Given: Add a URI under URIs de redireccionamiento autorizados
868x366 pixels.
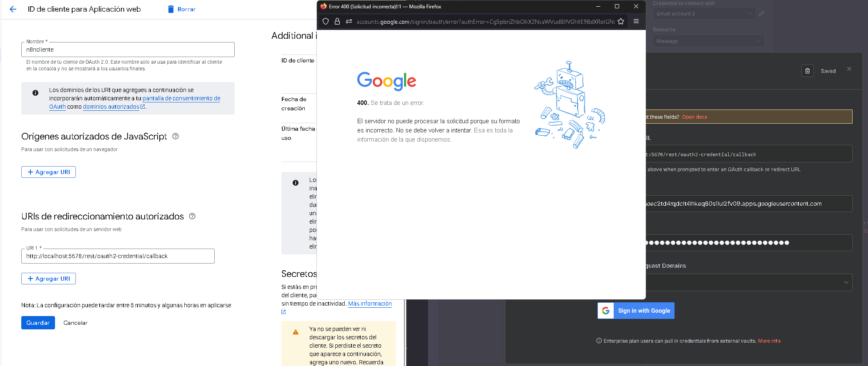Looking at the screenshot, I should click(48, 279).
